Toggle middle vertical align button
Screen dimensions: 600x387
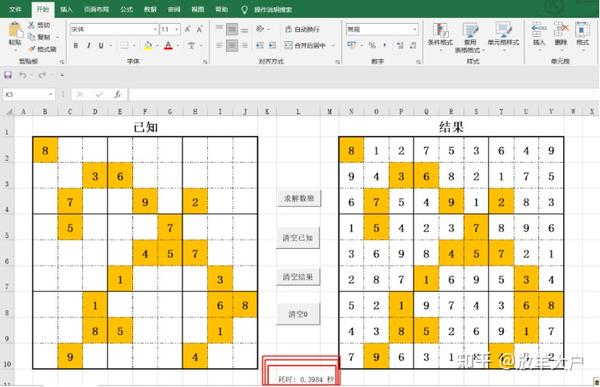click(232, 29)
